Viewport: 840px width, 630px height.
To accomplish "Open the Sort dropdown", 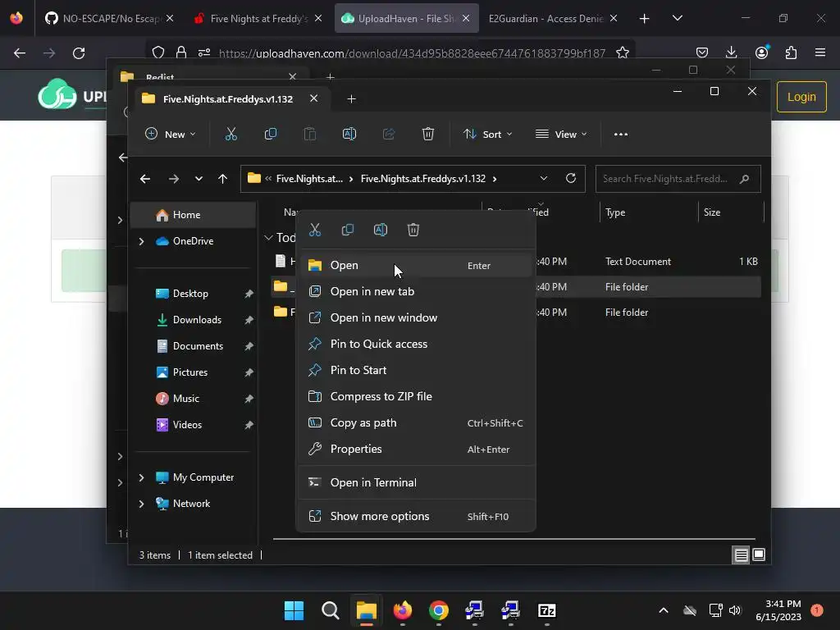I will (487, 134).
